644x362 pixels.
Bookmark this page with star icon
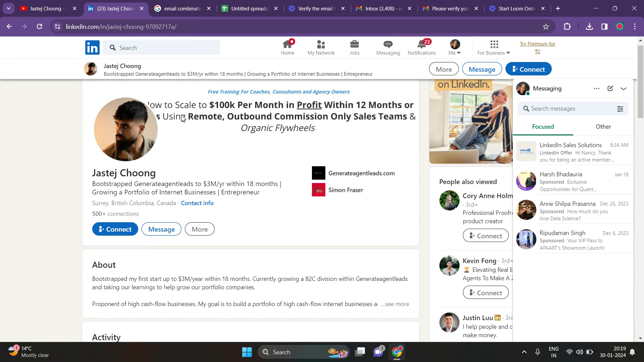coord(546,26)
